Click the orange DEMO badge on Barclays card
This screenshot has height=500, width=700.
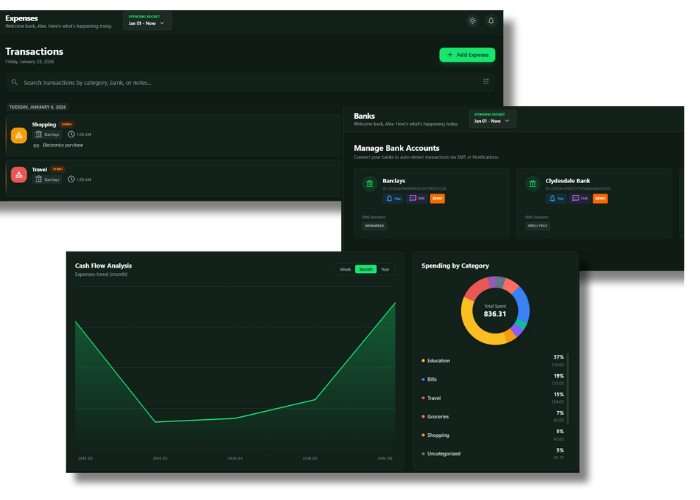[437, 199]
